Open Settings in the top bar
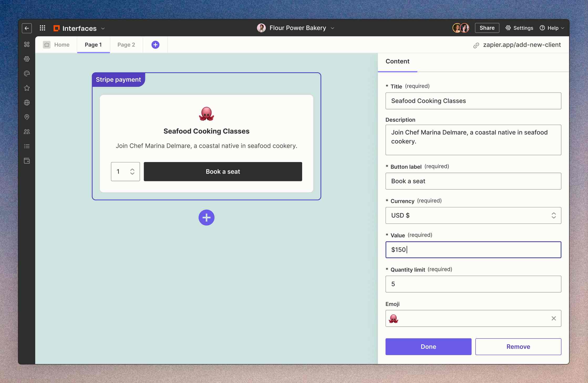This screenshot has width=588, height=383. [519, 28]
